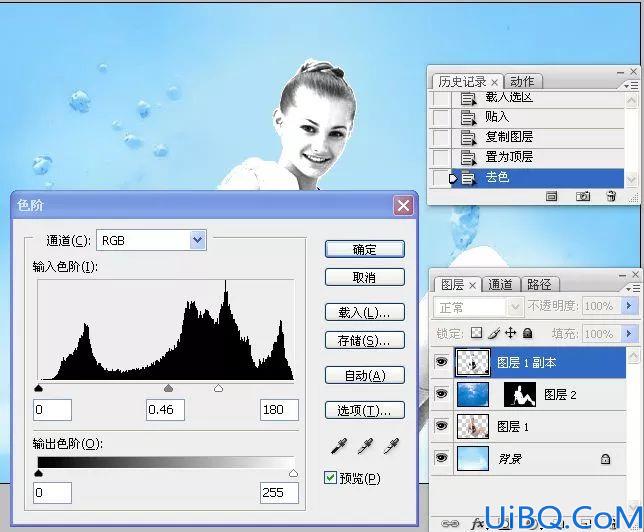Click the output white level slider
The image size is (644, 532).
(x=293, y=473)
